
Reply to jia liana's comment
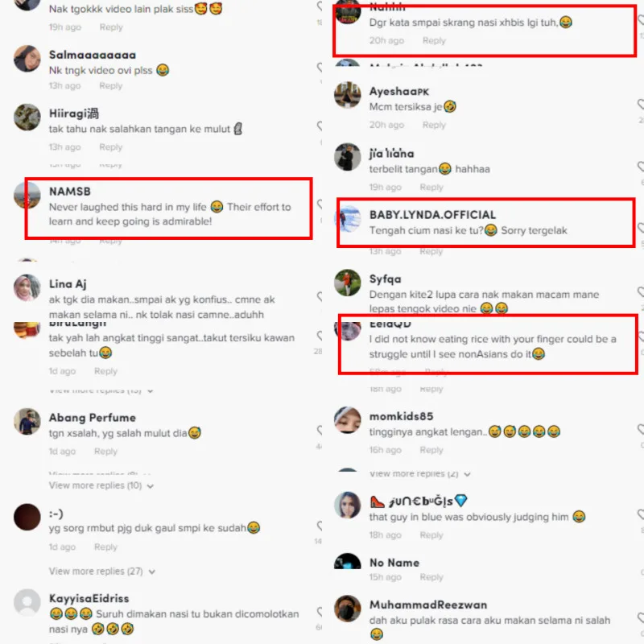(x=431, y=188)
